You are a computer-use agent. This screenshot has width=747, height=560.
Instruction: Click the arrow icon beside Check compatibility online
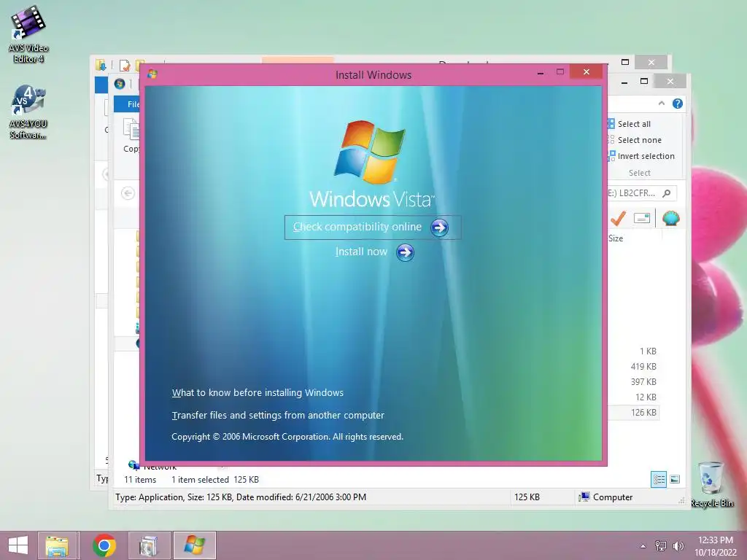[439, 227]
